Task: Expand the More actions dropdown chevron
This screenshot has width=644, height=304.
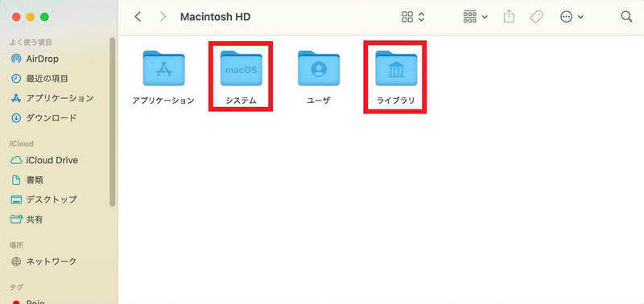Action: tap(580, 17)
